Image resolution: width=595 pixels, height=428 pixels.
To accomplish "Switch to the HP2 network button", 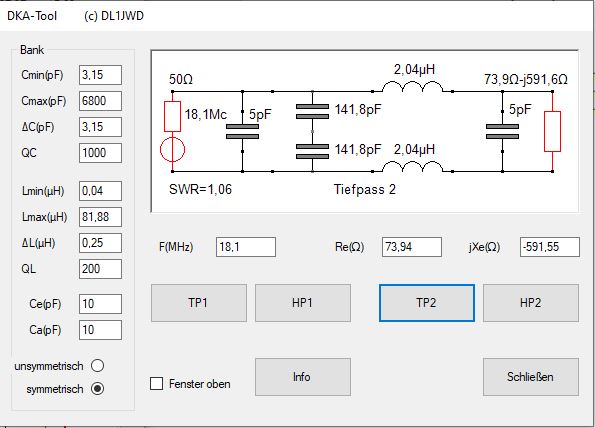I will point(531,303).
